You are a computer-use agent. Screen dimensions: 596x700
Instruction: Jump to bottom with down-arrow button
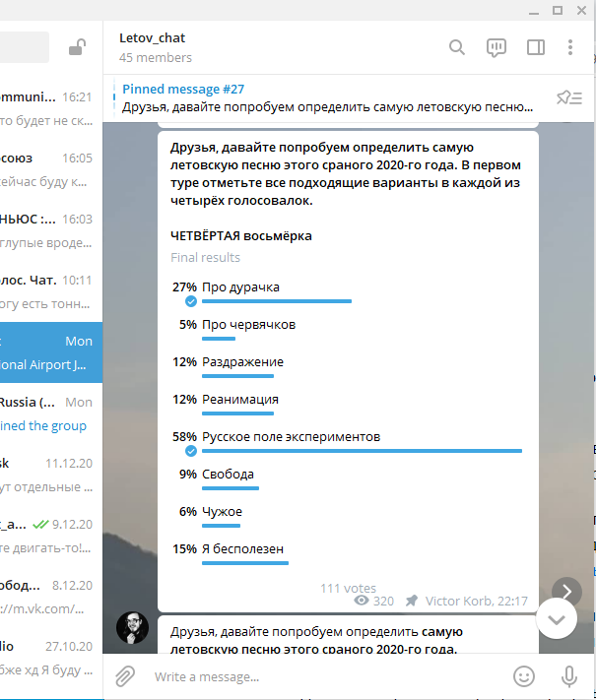click(557, 619)
